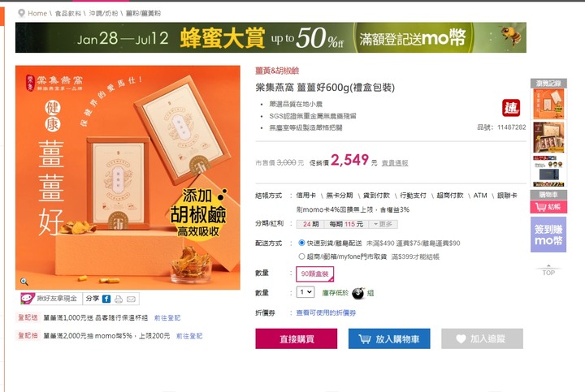
Task: Share product by email envelope icon
Action: [131, 299]
